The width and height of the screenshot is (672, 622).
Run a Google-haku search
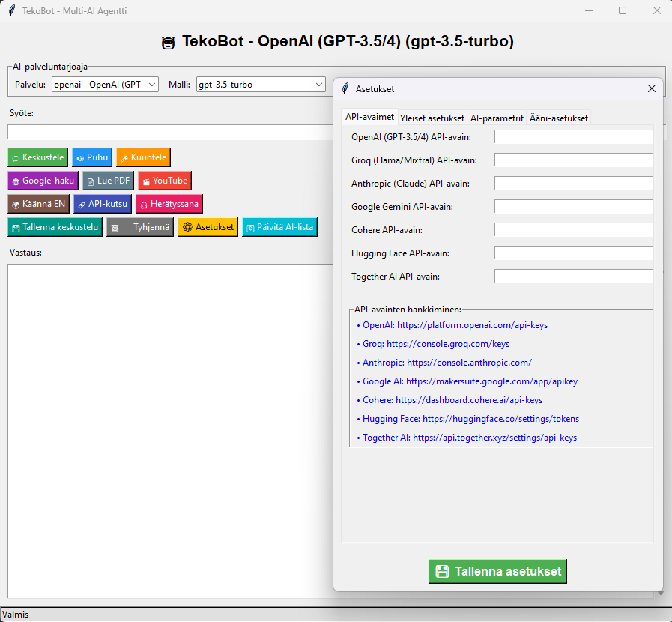pos(43,181)
